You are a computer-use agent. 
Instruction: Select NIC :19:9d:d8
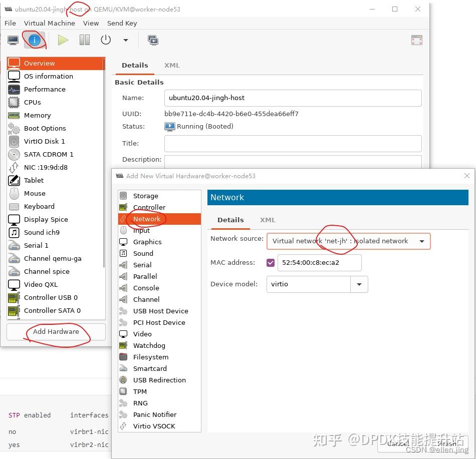[x=55, y=168]
